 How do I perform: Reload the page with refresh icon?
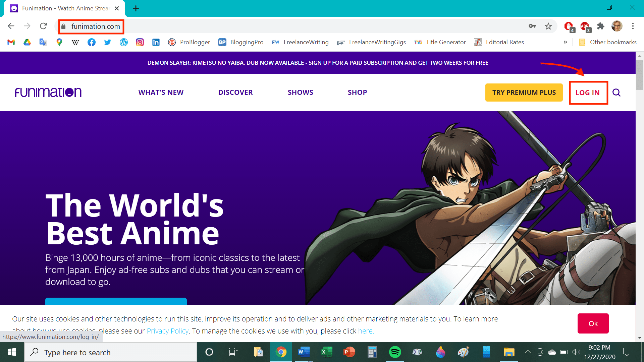pyautogui.click(x=43, y=26)
